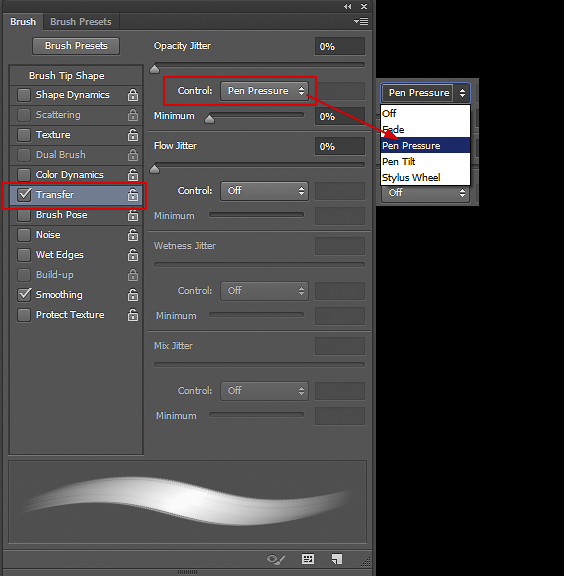Open the Opacity Jitter Control dropdown

[x=264, y=91]
